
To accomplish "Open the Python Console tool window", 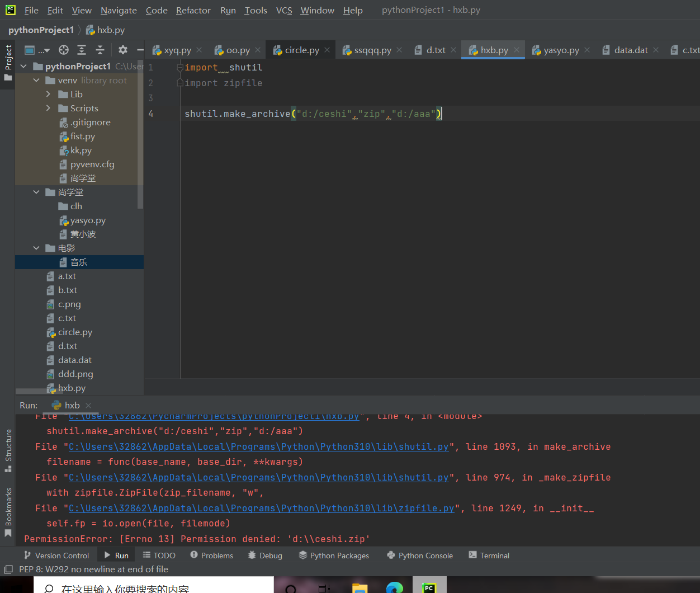I will pyautogui.click(x=420, y=555).
